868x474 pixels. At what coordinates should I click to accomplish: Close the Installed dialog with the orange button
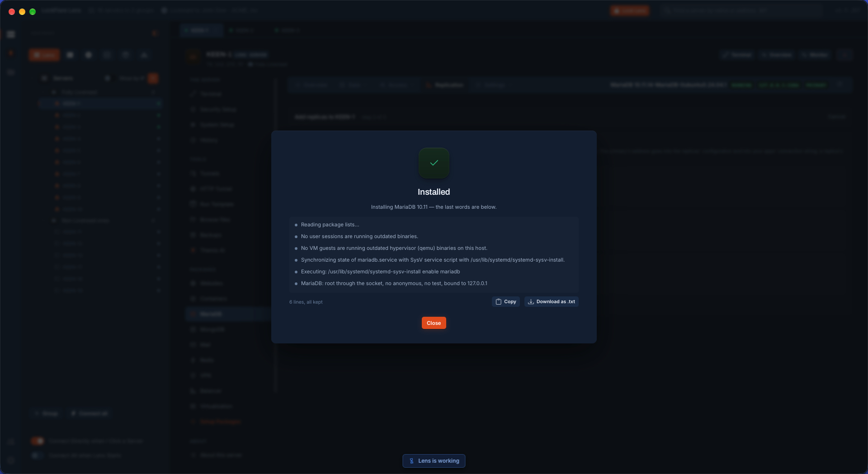pos(434,323)
